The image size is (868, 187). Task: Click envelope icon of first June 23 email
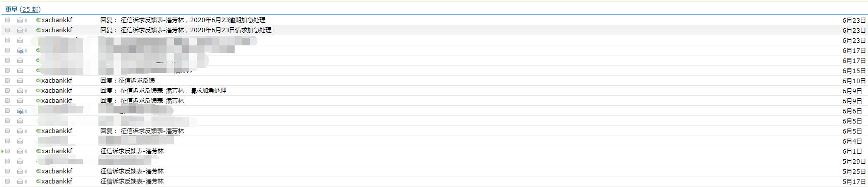click(20, 20)
